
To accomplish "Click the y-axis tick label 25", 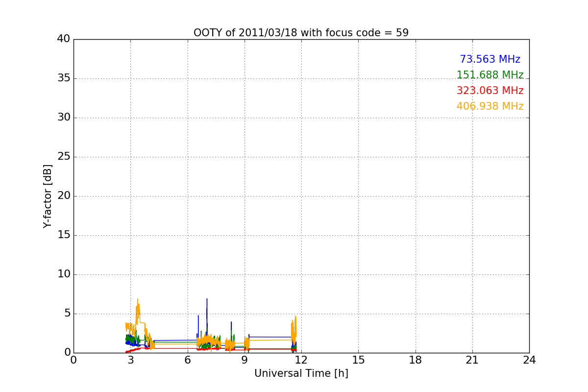I will click(64, 157).
